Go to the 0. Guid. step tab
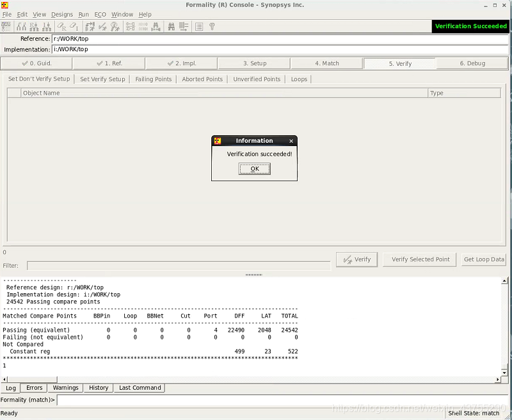 pyautogui.click(x=36, y=63)
